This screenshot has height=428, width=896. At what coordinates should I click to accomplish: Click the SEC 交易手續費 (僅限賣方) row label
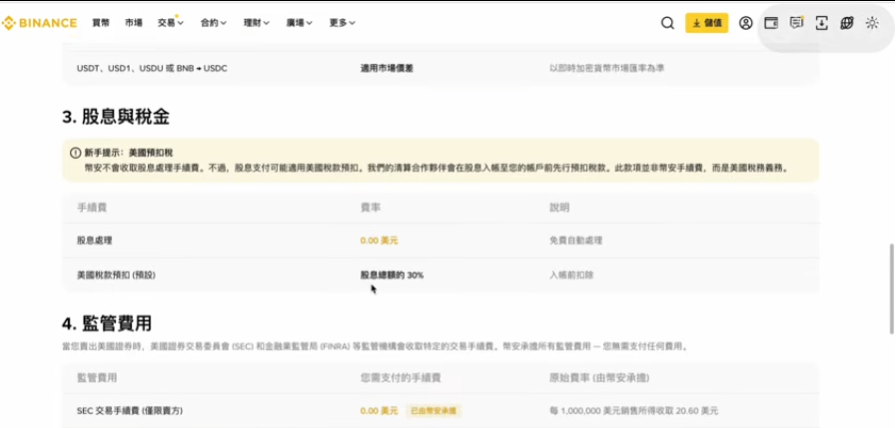(x=130, y=411)
